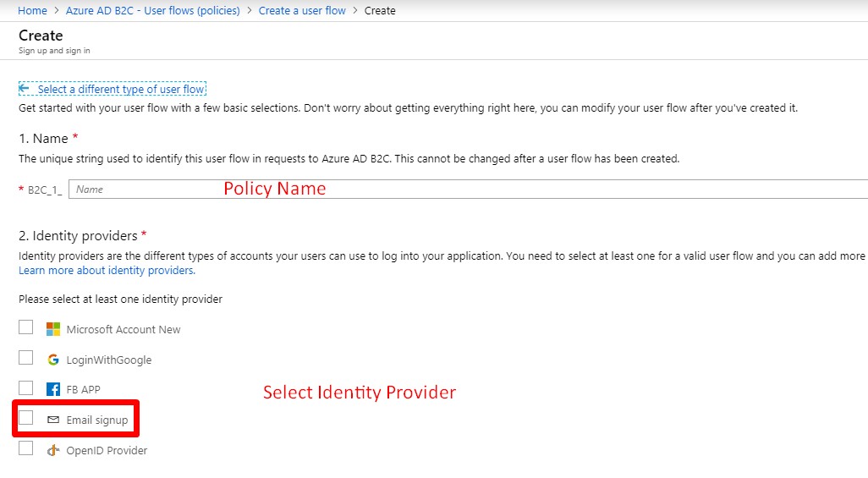Check the LoginWithGoogle checkbox

(26, 358)
